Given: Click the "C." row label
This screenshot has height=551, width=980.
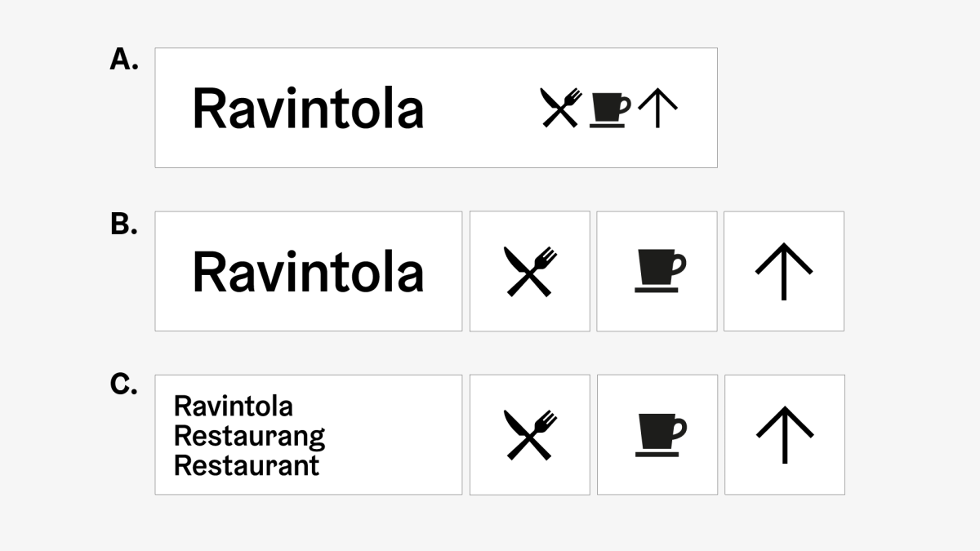Looking at the screenshot, I should coord(124,385).
